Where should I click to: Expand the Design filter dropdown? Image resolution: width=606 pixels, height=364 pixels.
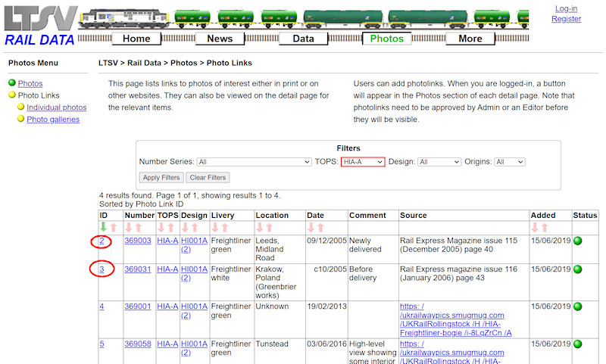439,162
